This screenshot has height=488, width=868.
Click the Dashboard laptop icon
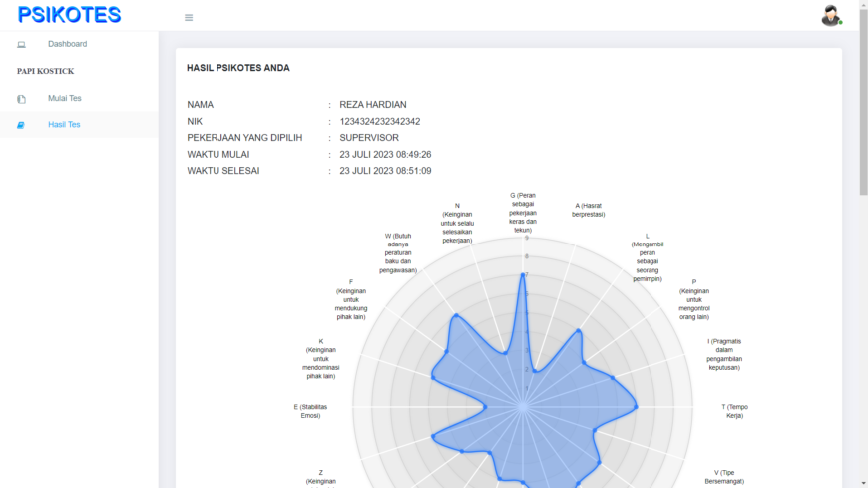click(x=21, y=44)
